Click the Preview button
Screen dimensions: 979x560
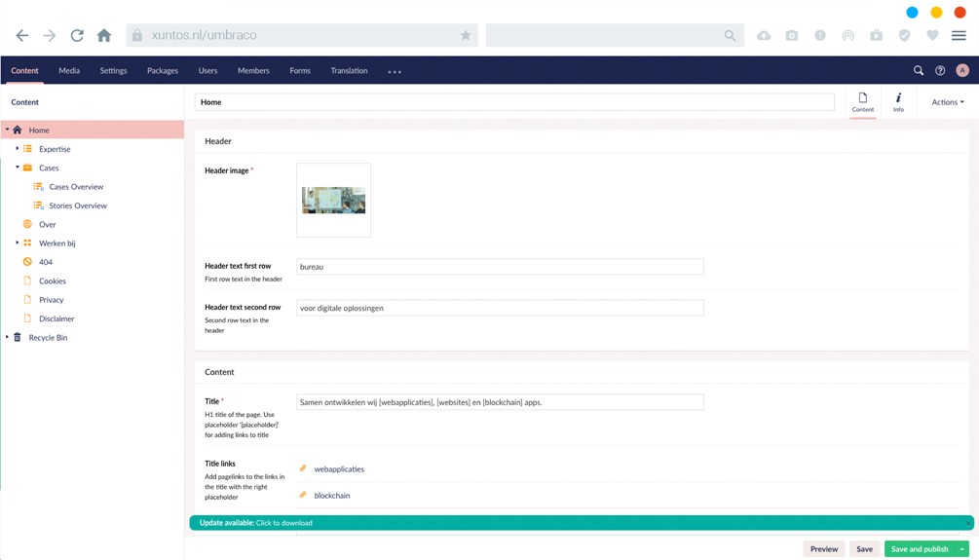pos(823,549)
